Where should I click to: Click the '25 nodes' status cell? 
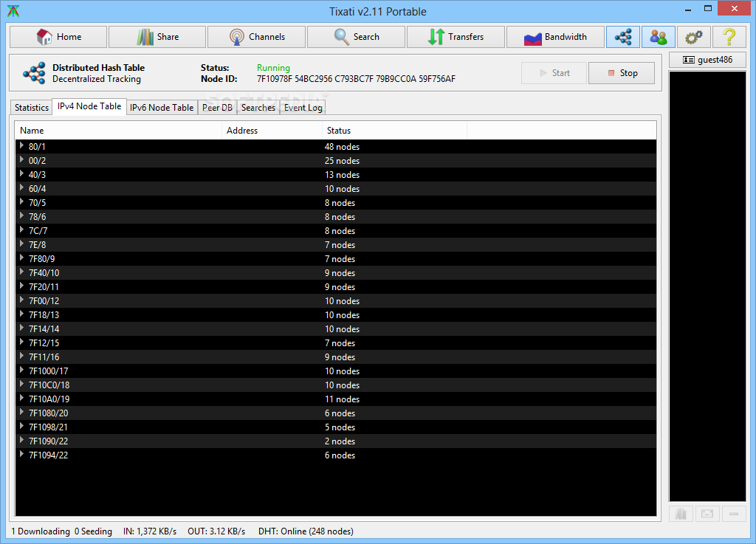342,160
